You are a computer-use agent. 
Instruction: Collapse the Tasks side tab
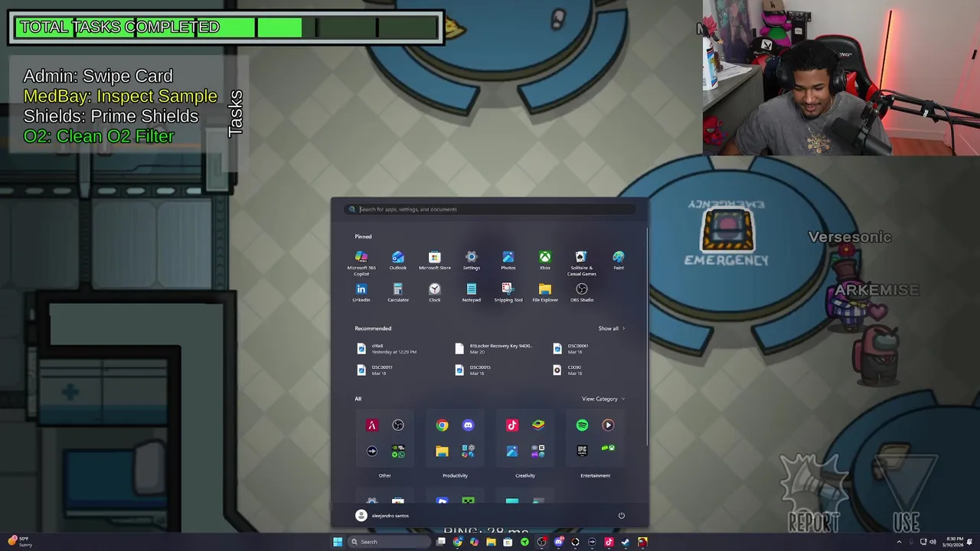pos(235,113)
